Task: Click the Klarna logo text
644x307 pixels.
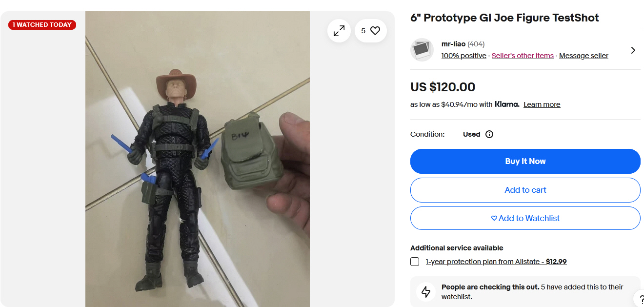Action: [x=507, y=104]
